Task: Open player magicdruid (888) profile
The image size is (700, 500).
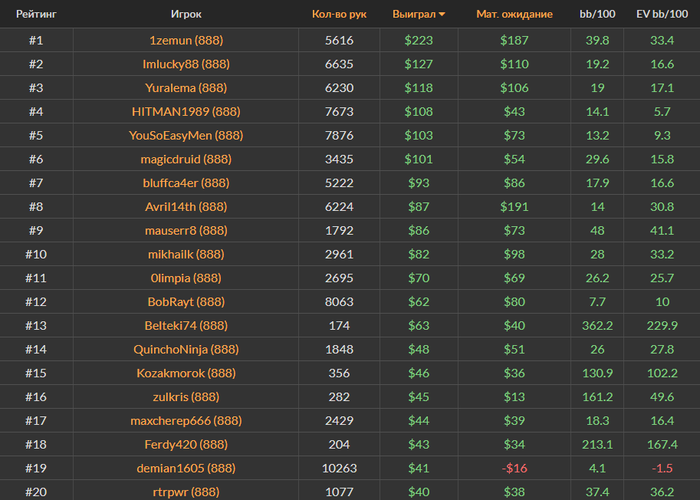Action: point(186,159)
